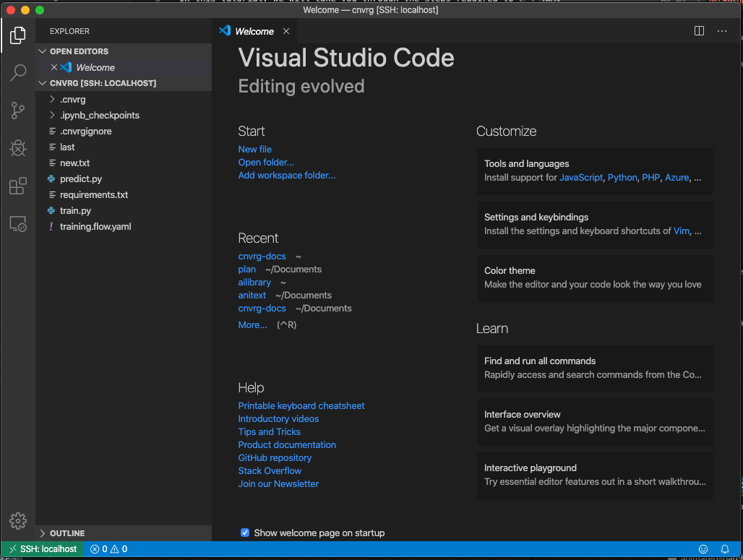Click the Python icon beside predict.py
Viewport: 743px width, 560px height.
(x=51, y=178)
